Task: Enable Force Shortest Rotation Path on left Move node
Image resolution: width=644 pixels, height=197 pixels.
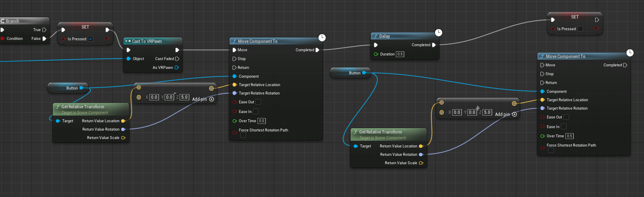Action: (243, 135)
